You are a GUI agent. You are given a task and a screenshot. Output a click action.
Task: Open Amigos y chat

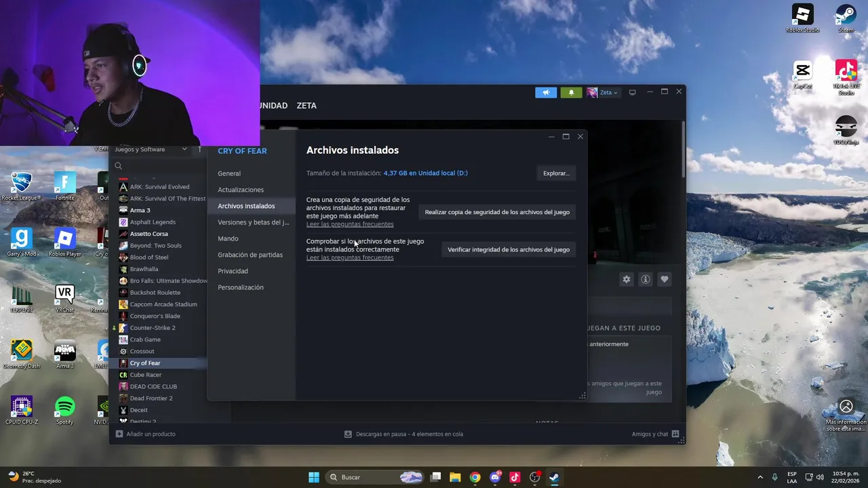click(x=655, y=434)
